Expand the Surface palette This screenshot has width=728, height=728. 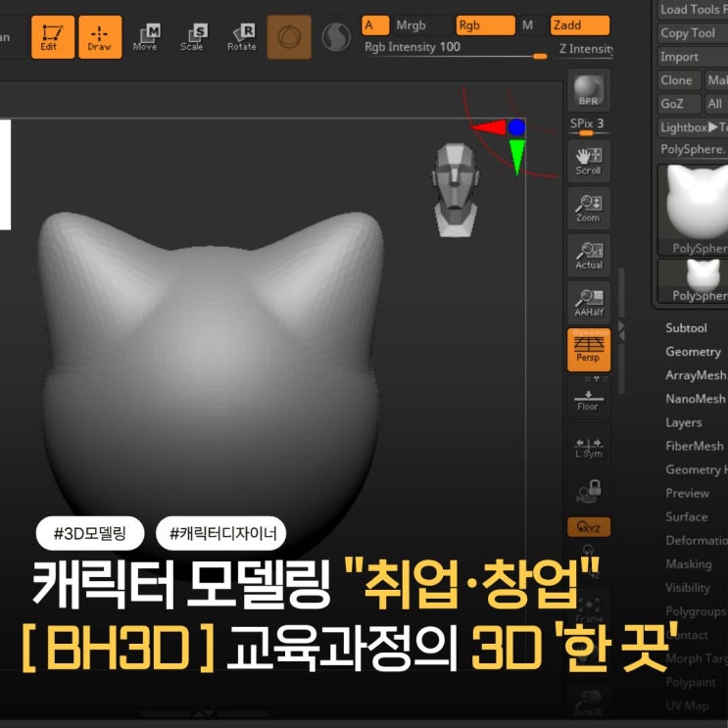[x=687, y=516]
